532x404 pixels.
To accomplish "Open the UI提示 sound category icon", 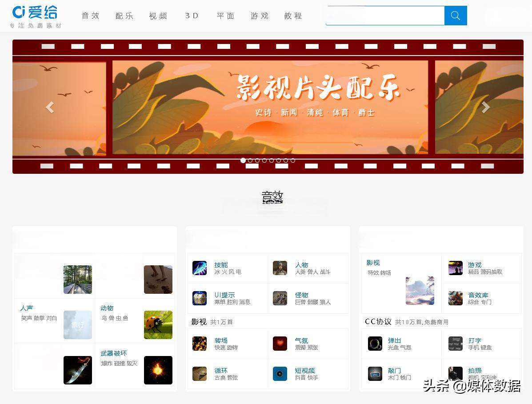I will pyautogui.click(x=200, y=298).
